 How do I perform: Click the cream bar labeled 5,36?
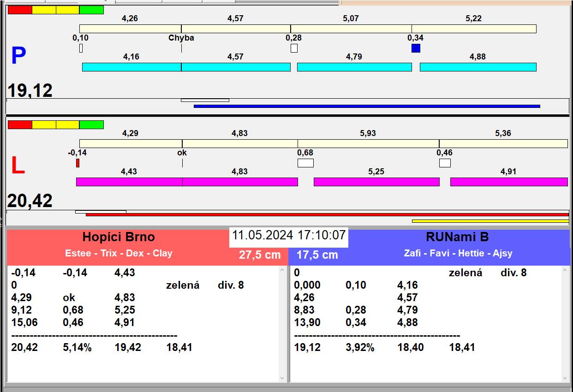[x=503, y=143]
